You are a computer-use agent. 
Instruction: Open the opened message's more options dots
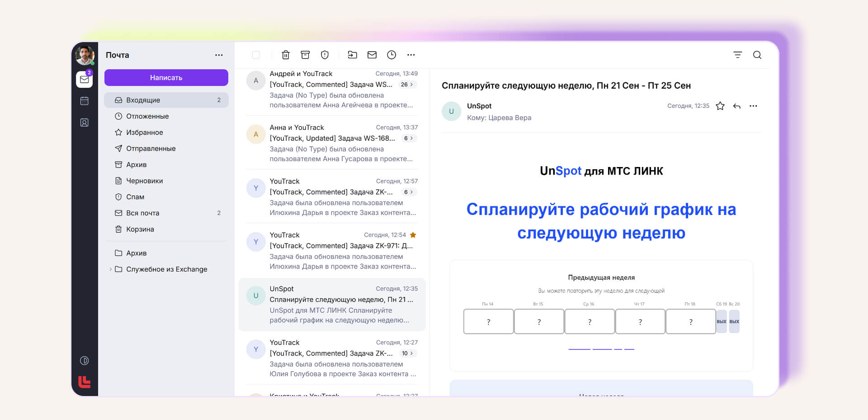[x=753, y=106]
